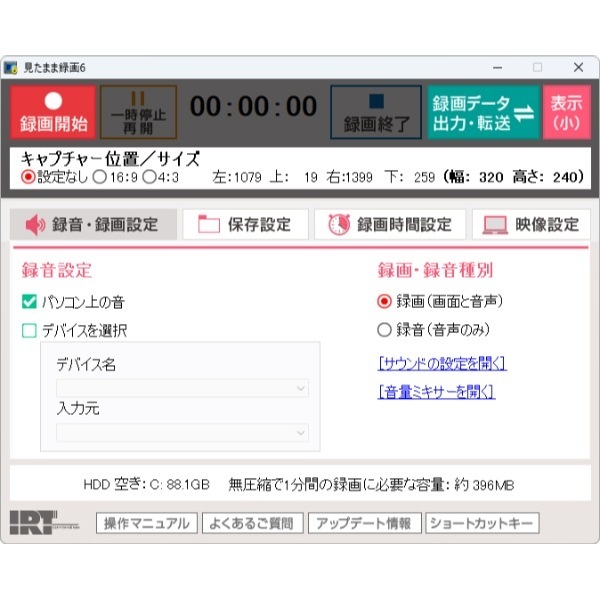Uncheck the パソコン上の音 checkbox
The height and width of the screenshot is (600, 600).
29,302
